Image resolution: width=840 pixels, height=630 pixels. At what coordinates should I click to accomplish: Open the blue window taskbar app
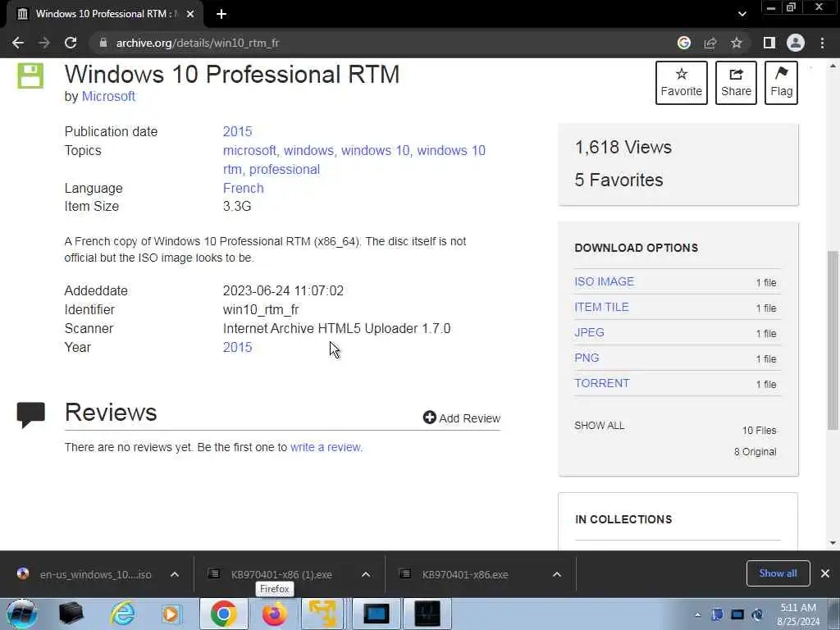tap(376, 614)
